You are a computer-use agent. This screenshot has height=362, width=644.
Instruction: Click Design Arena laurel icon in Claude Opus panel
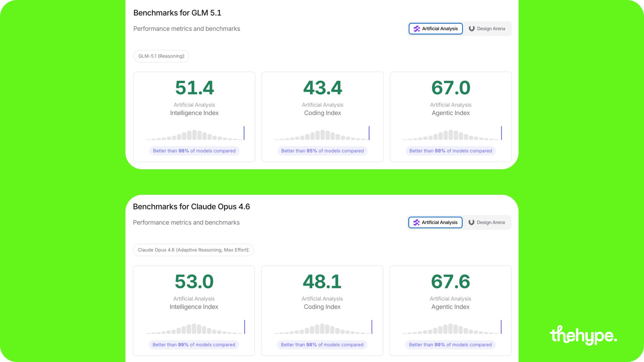[471, 223]
